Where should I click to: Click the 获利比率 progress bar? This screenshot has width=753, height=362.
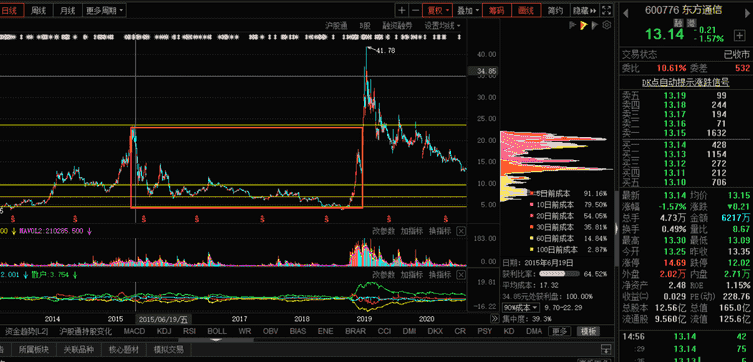[560, 274]
